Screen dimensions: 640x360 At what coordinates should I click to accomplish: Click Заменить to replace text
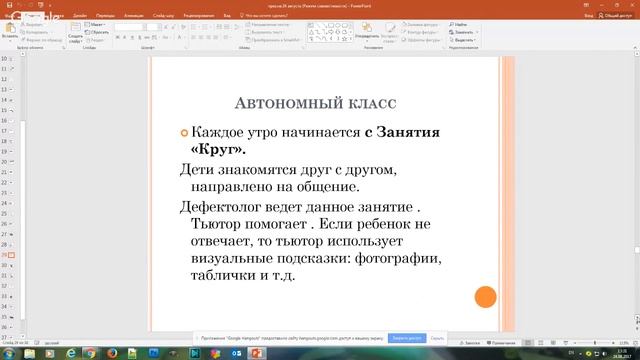[461, 32]
